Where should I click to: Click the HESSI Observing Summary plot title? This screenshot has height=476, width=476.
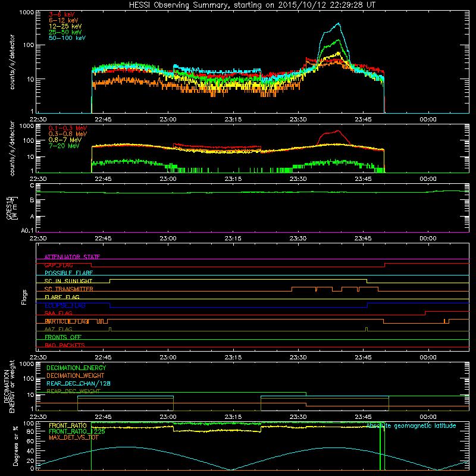pos(252,5)
